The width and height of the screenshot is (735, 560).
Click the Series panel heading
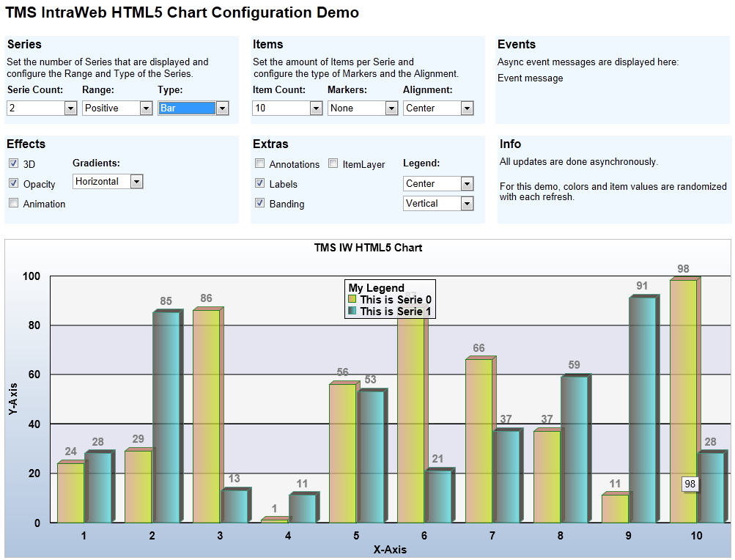click(24, 44)
